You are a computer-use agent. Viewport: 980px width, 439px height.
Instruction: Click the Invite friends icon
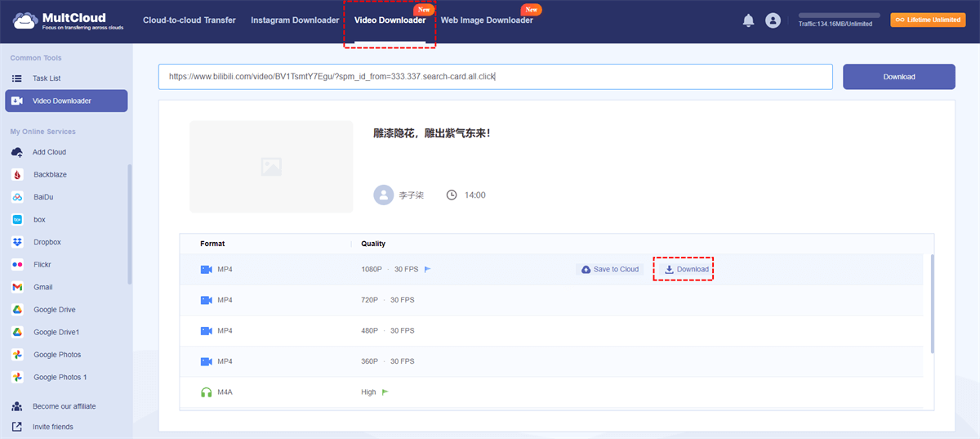click(17, 427)
